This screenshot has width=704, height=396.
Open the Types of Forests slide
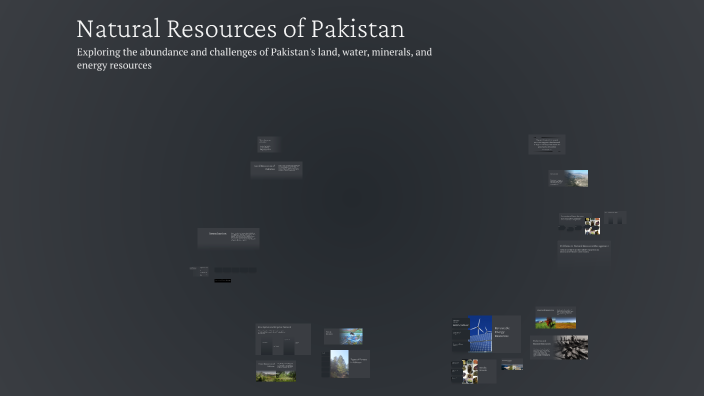point(346,364)
